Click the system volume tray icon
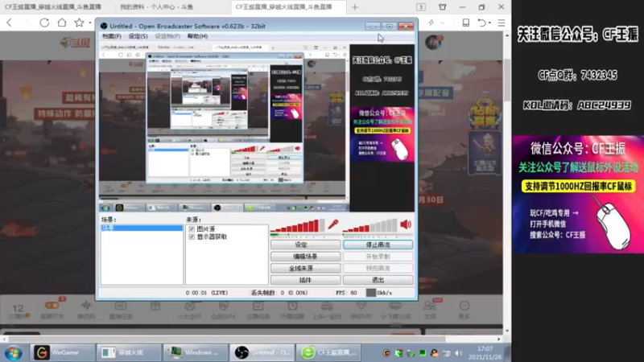This screenshot has height=362, width=644. (458, 353)
